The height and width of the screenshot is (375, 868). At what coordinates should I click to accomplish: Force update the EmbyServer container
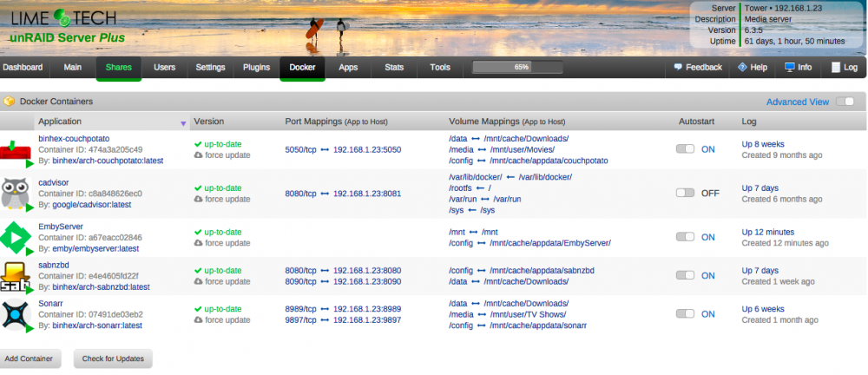(227, 243)
